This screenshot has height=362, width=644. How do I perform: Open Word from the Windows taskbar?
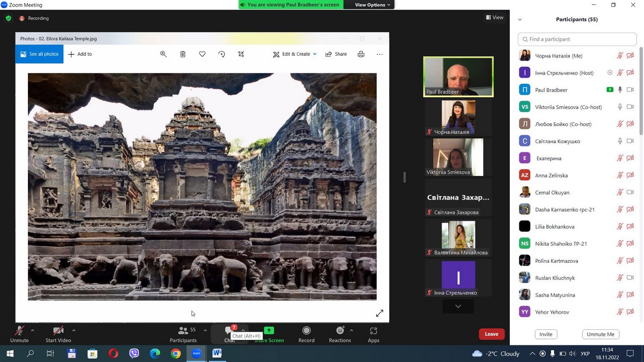(x=217, y=353)
